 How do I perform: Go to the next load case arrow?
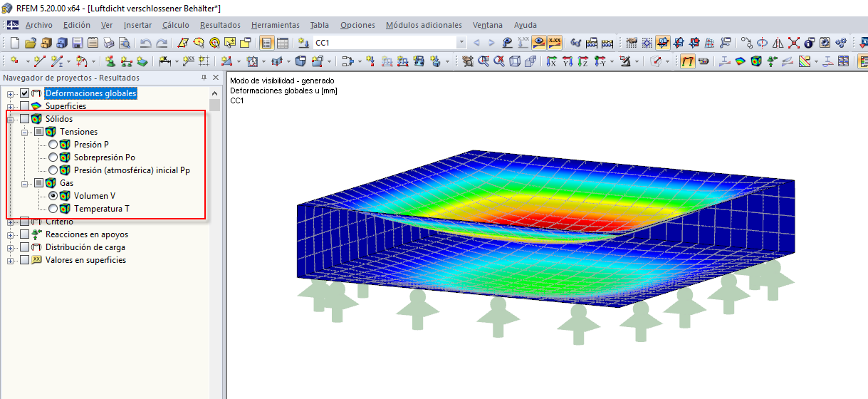tap(491, 43)
